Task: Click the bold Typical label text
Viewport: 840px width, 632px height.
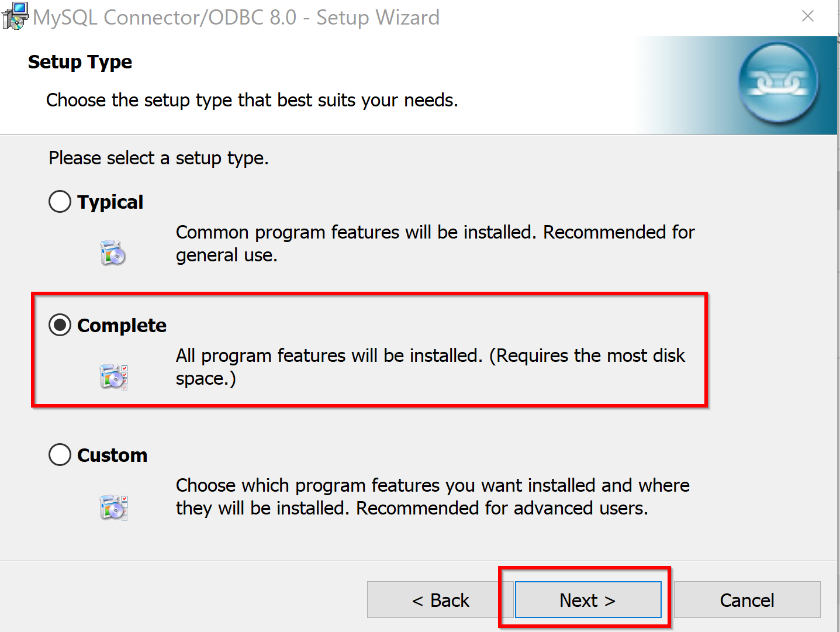Action: tap(110, 202)
